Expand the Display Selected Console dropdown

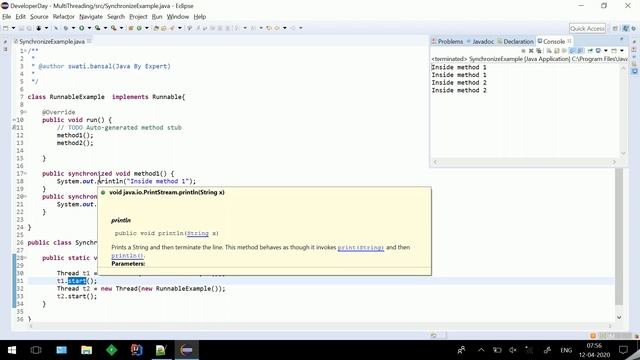pos(606,51)
